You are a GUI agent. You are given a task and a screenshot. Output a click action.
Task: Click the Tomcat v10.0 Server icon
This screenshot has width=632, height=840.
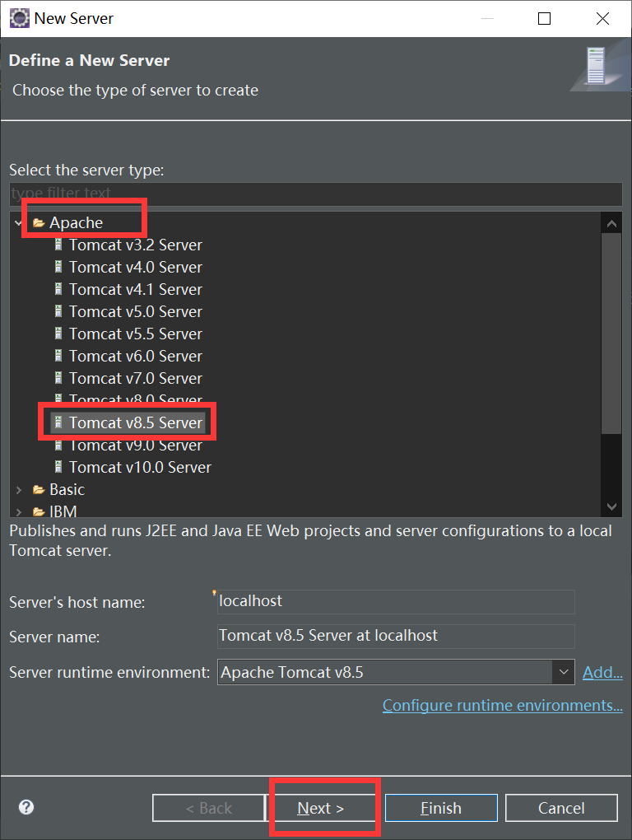tap(58, 467)
